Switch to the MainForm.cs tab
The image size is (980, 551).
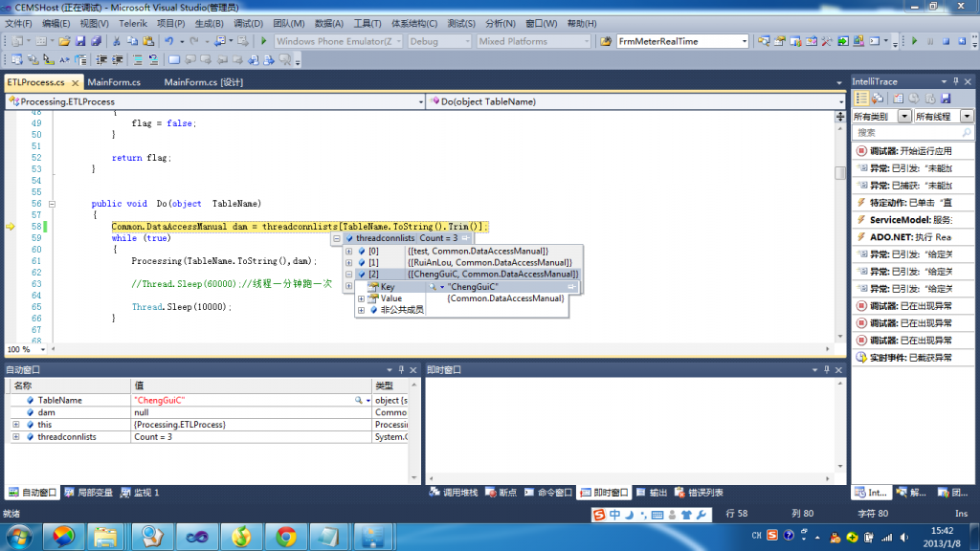(x=114, y=82)
